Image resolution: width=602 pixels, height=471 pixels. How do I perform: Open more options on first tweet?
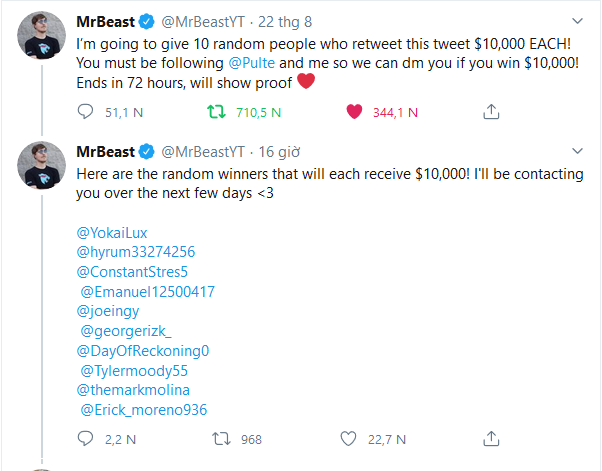pyautogui.click(x=577, y=21)
